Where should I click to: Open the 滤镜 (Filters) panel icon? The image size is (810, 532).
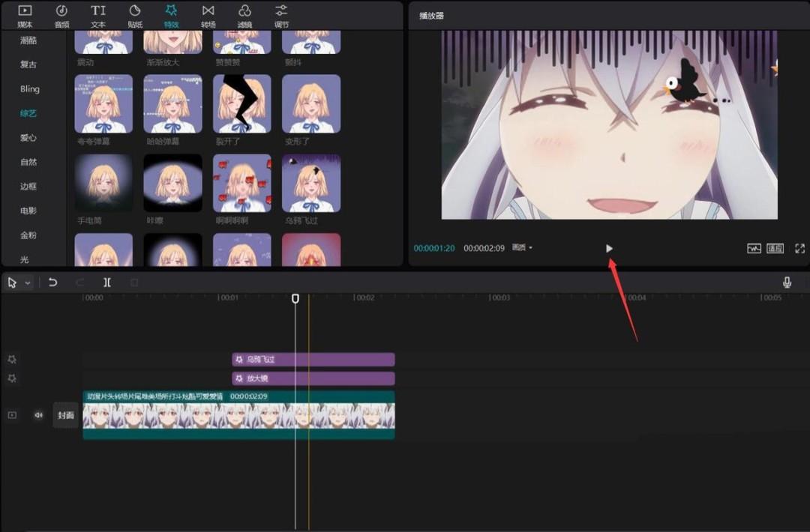click(x=244, y=14)
